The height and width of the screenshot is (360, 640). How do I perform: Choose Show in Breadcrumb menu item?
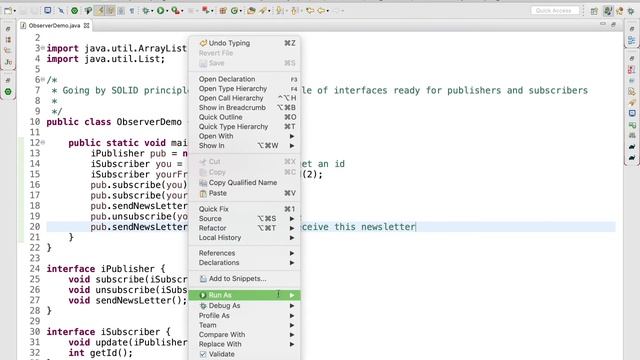tap(244, 107)
